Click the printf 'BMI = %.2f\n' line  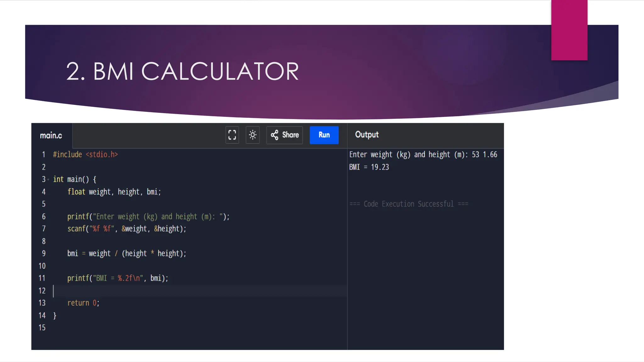click(118, 278)
